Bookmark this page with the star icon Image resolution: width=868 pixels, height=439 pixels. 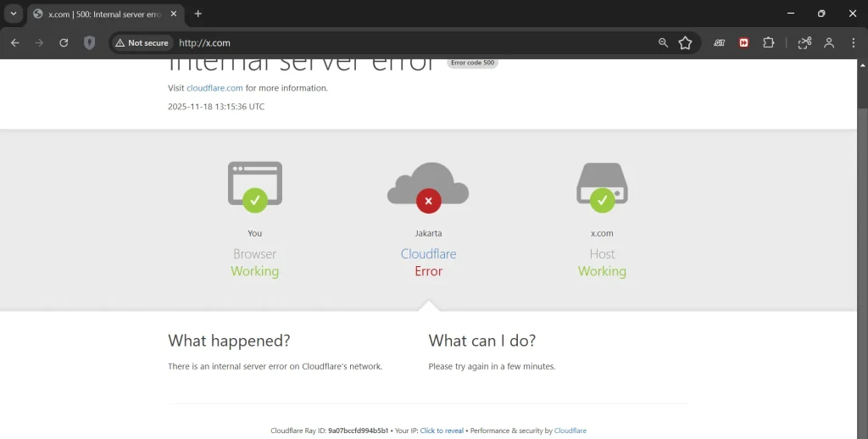click(x=685, y=42)
